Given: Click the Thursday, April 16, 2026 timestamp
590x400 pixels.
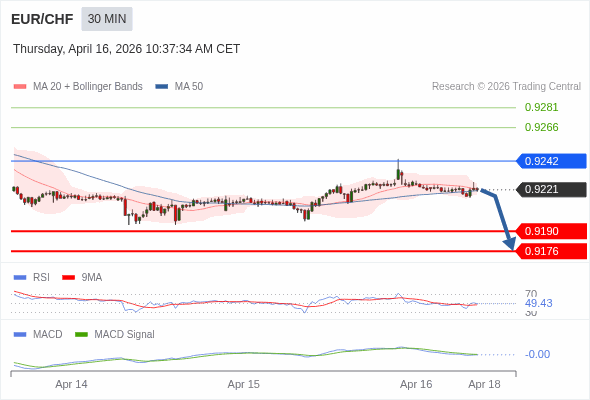Looking at the screenshot, I should click(126, 49).
